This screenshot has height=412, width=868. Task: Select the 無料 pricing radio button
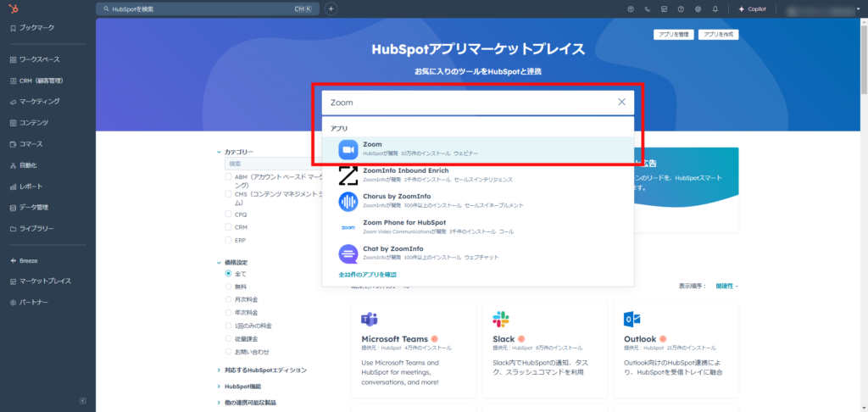(228, 287)
